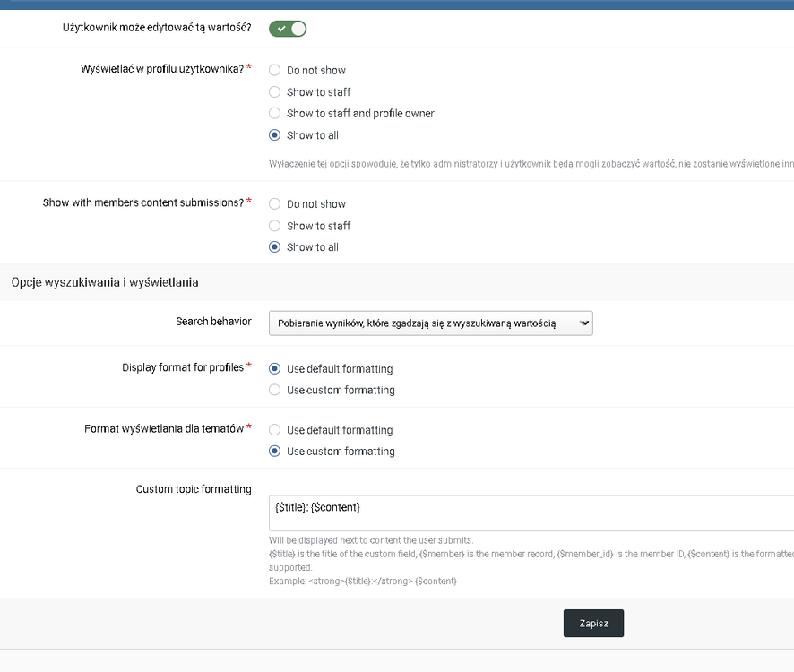The width and height of the screenshot is (794, 672).
Task: Select 'Show to staff' for user profile display
Action: [275, 91]
